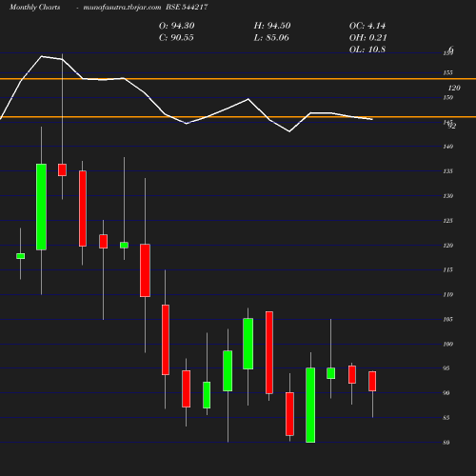Click the "OL: 10.8" reading
The height and width of the screenshot is (476, 476).
[367, 50]
